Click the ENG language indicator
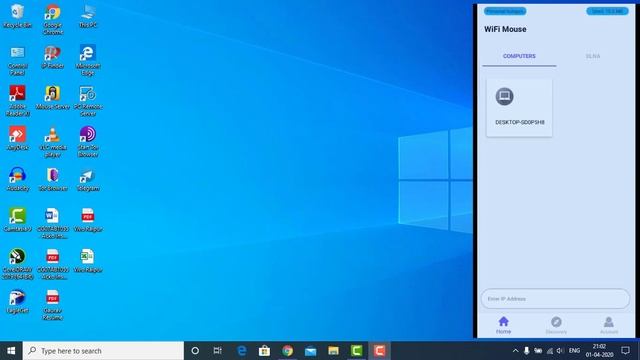 [x=574, y=351]
